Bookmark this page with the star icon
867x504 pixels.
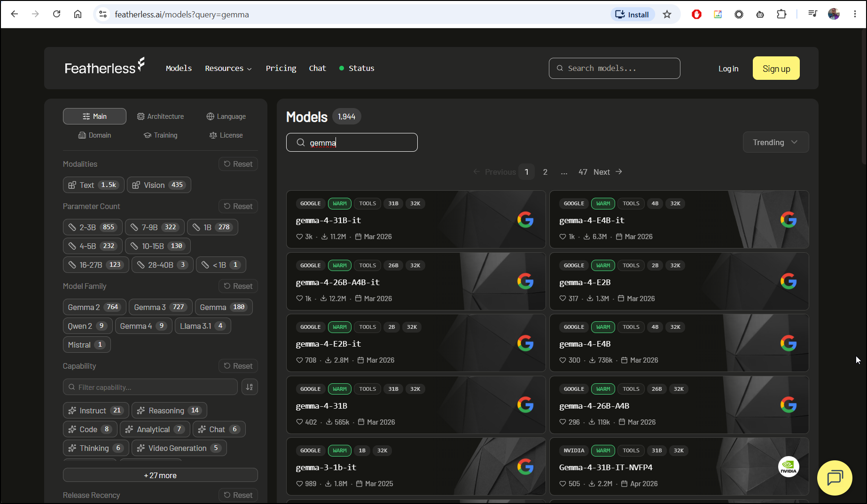[x=667, y=15]
